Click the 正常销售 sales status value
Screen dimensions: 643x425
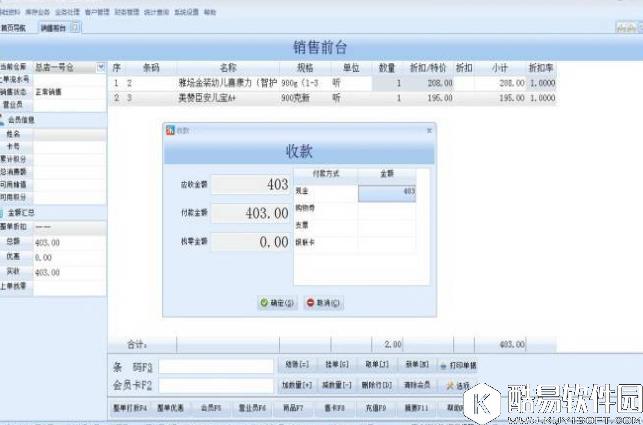(x=48, y=92)
